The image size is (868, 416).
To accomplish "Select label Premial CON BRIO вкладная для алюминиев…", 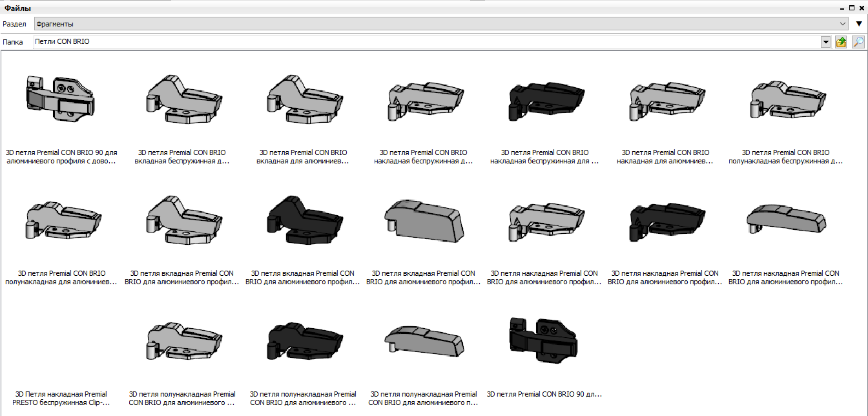I will click(x=303, y=157).
